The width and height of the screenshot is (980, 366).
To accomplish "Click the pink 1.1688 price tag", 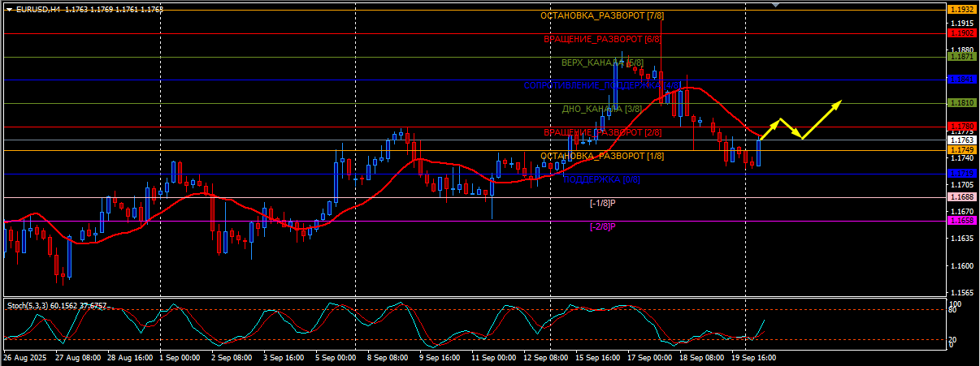I will [962, 197].
